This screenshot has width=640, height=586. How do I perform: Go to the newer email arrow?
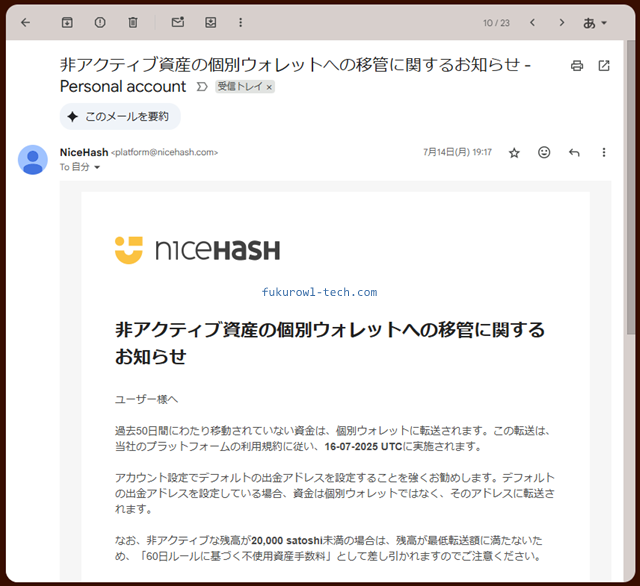click(532, 22)
